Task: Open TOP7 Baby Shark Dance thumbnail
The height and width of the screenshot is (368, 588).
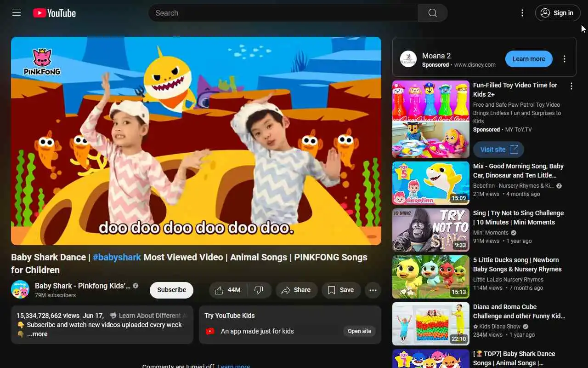Action: [431, 359]
